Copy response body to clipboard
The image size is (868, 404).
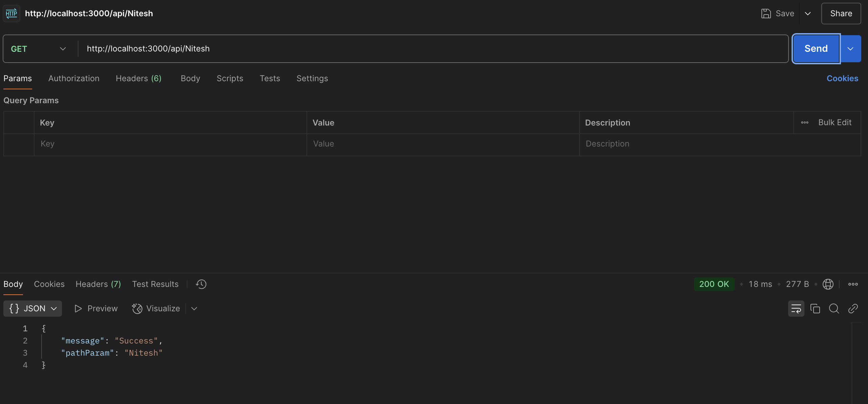(815, 309)
